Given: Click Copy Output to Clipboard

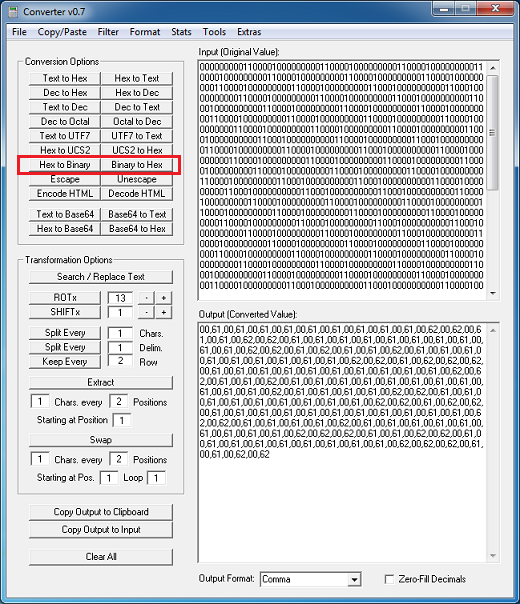Looking at the screenshot, I should tap(101, 512).
